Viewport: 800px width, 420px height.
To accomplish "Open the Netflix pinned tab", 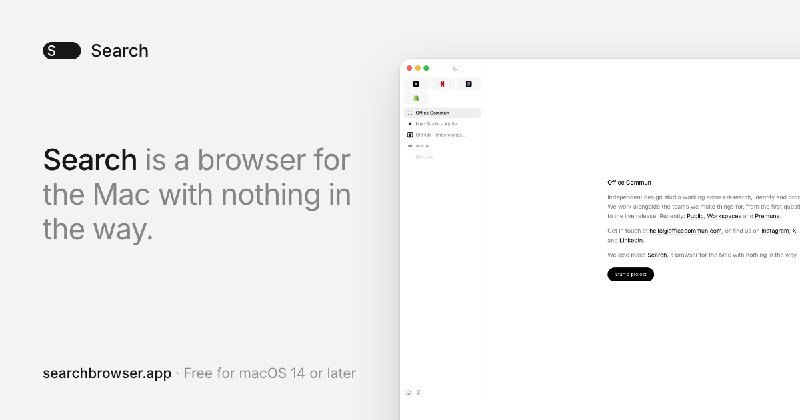I will click(442, 84).
